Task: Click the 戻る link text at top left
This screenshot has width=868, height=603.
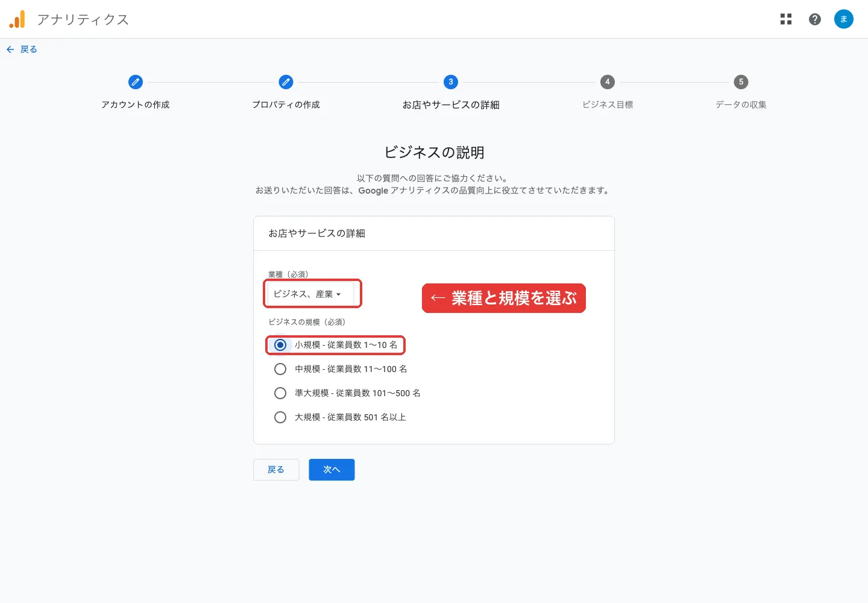Action: tap(29, 49)
